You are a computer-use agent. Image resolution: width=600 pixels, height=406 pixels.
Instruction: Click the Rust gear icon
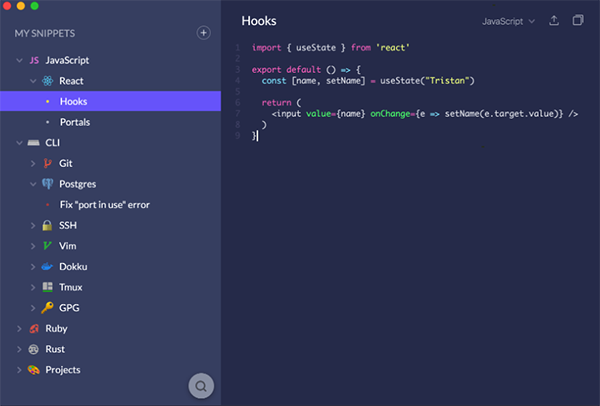coord(34,349)
